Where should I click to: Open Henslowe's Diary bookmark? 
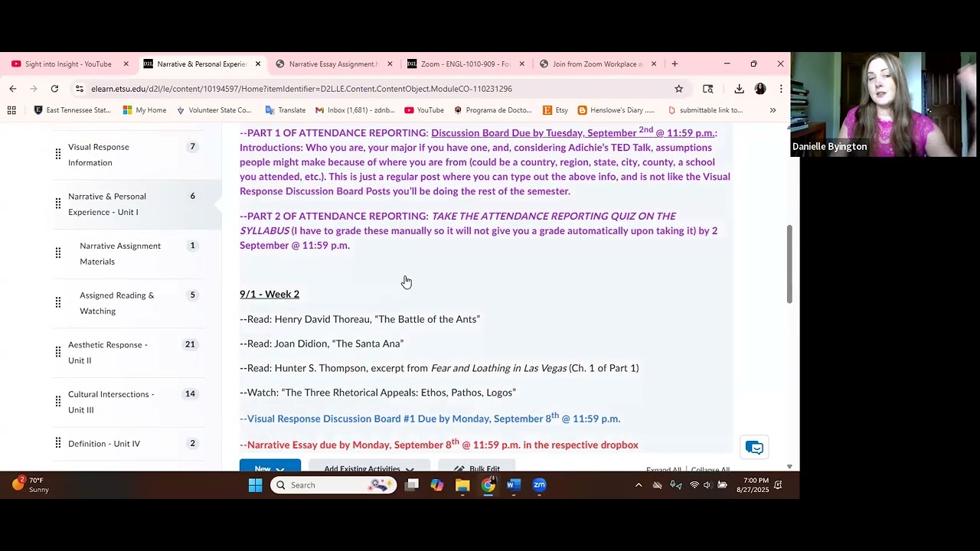point(616,110)
